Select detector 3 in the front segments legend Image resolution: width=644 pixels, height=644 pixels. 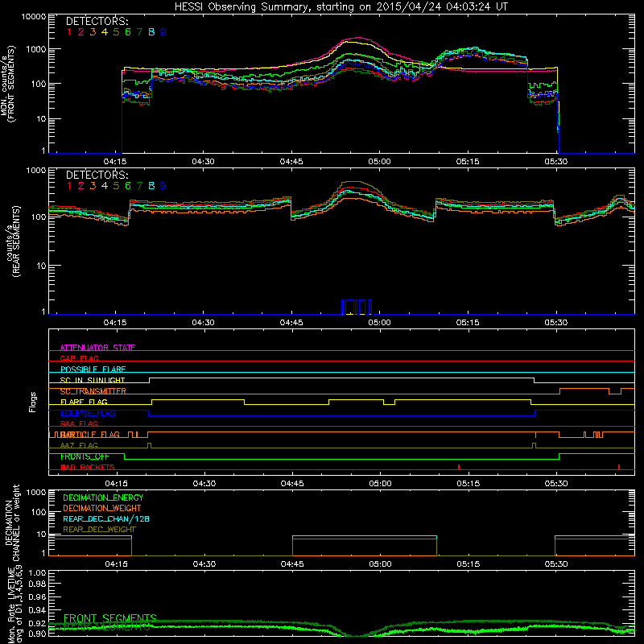click(x=93, y=32)
